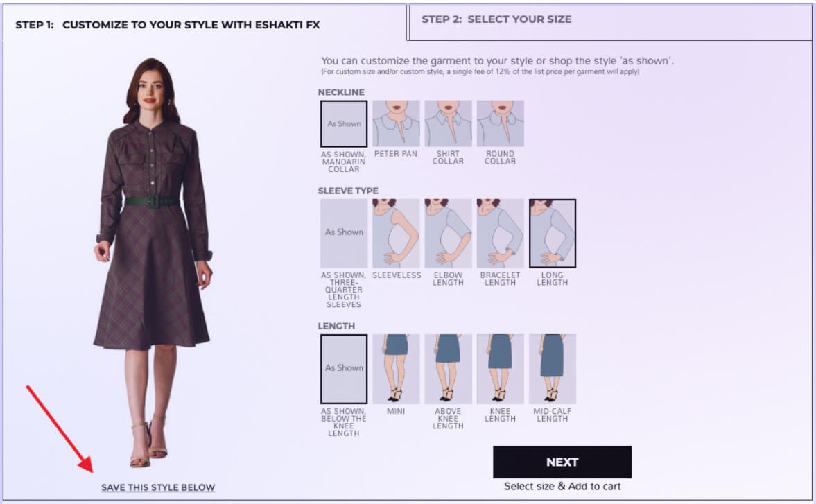816x504 pixels.
Task: Choose Above Knee Length skirt icon
Action: tap(448, 370)
